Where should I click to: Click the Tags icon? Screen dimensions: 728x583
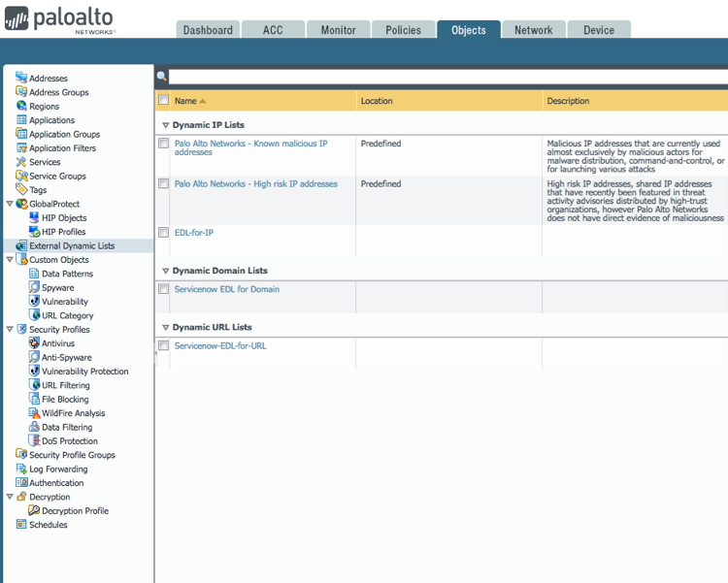click(x=21, y=189)
